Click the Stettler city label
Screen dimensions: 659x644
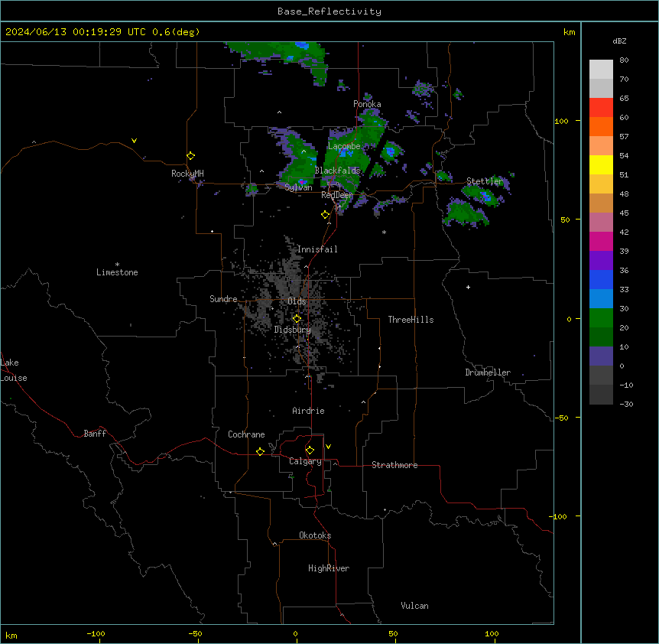tap(485, 181)
